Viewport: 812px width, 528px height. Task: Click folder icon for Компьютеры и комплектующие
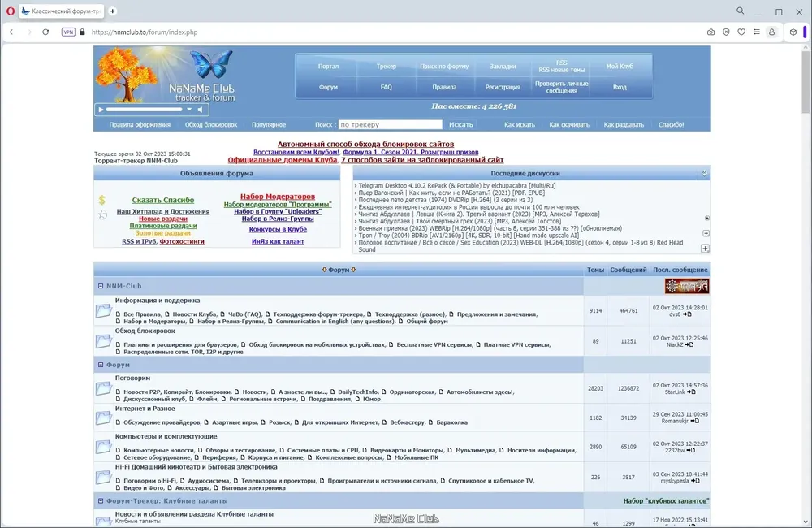(x=104, y=447)
